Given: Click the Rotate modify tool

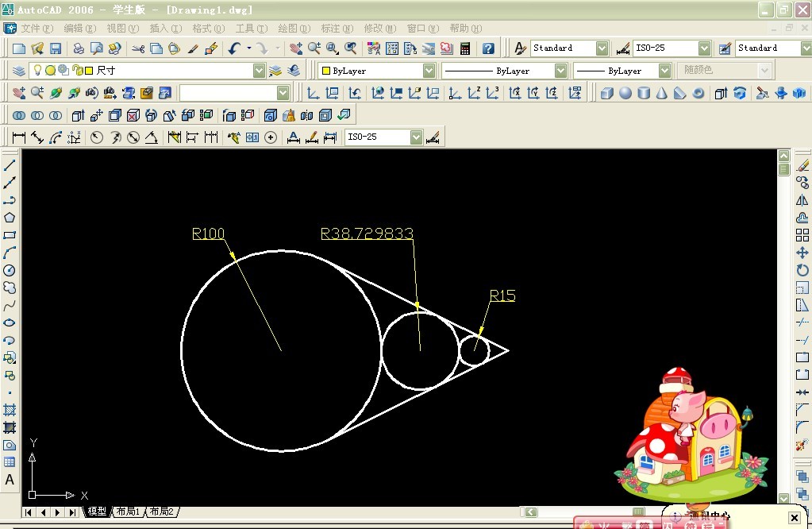Looking at the screenshot, I should point(802,271).
